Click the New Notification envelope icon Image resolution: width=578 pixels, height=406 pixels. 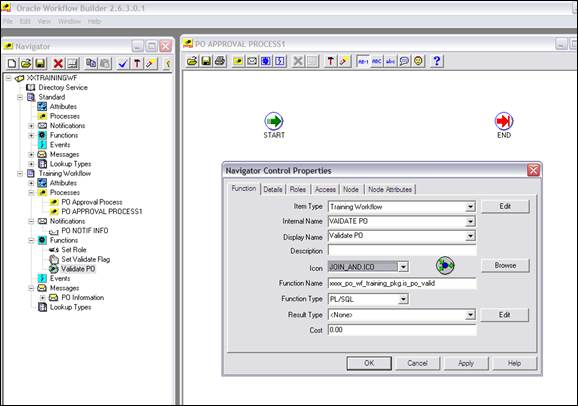252,61
